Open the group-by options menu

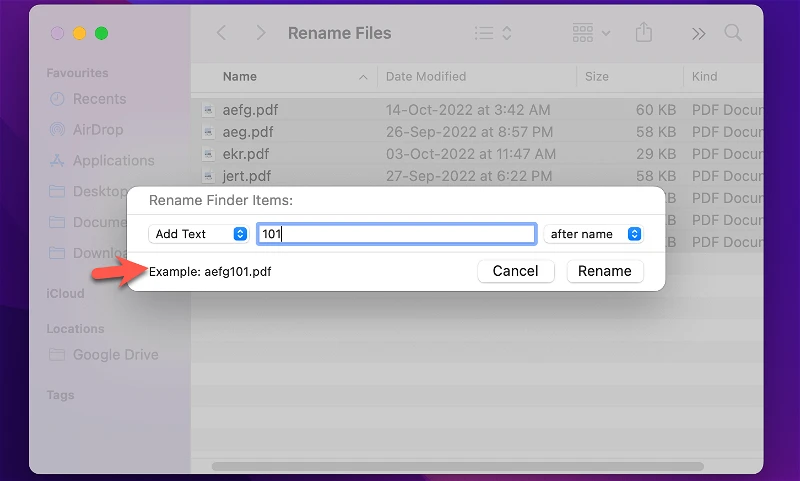[x=591, y=33]
